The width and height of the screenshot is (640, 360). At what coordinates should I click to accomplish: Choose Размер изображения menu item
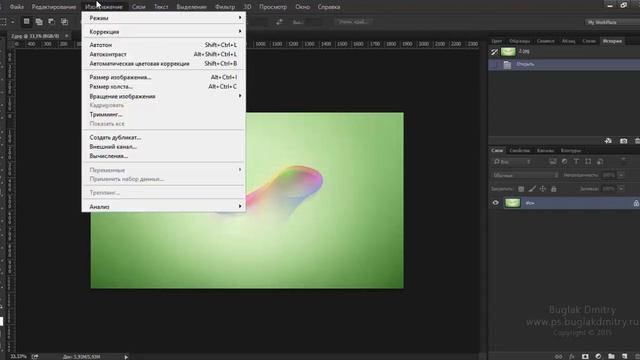pyautogui.click(x=164, y=77)
